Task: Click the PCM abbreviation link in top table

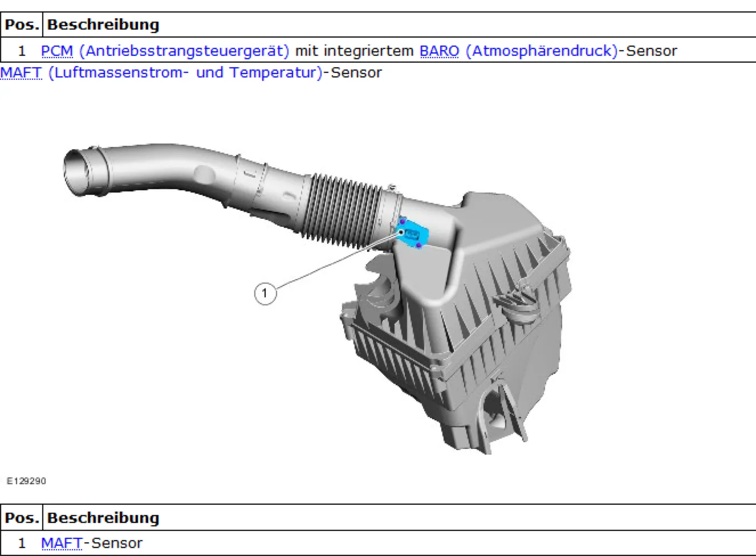Action: (x=57, y=51)
